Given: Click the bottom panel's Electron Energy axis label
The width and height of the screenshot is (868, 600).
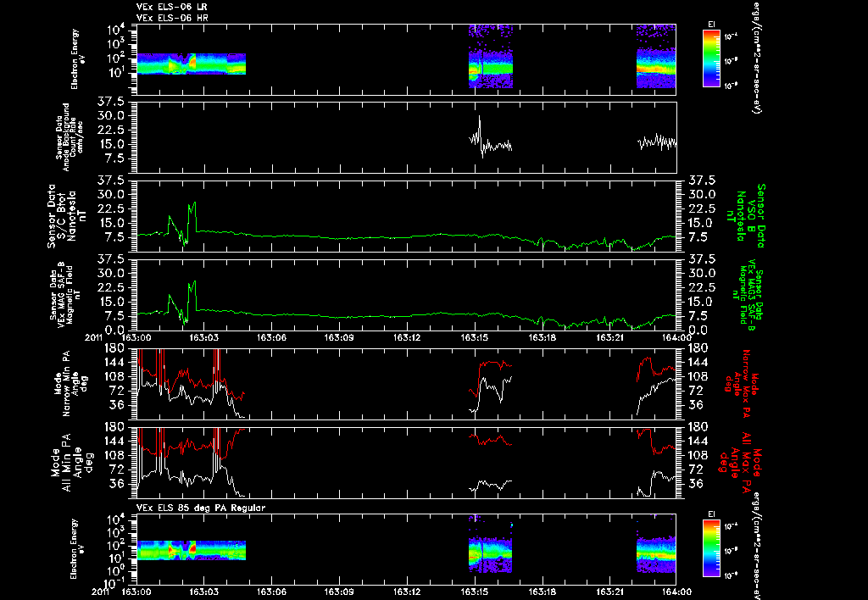Looking at the screenshot, I should pos(78,548).
